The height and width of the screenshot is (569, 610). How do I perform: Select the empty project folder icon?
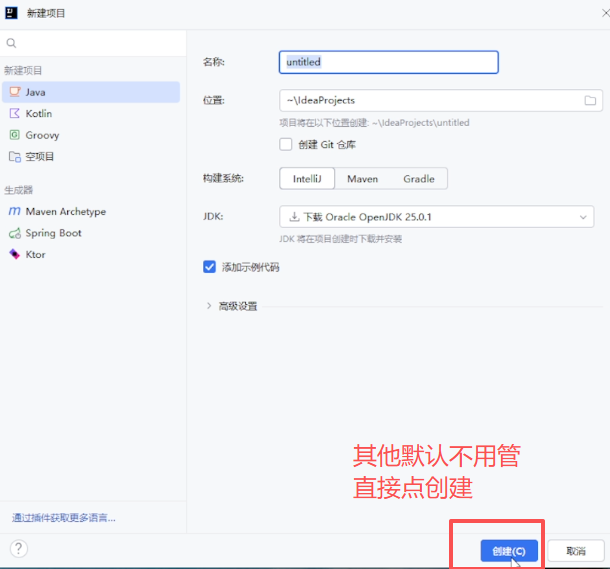click(x=15, y=157)
